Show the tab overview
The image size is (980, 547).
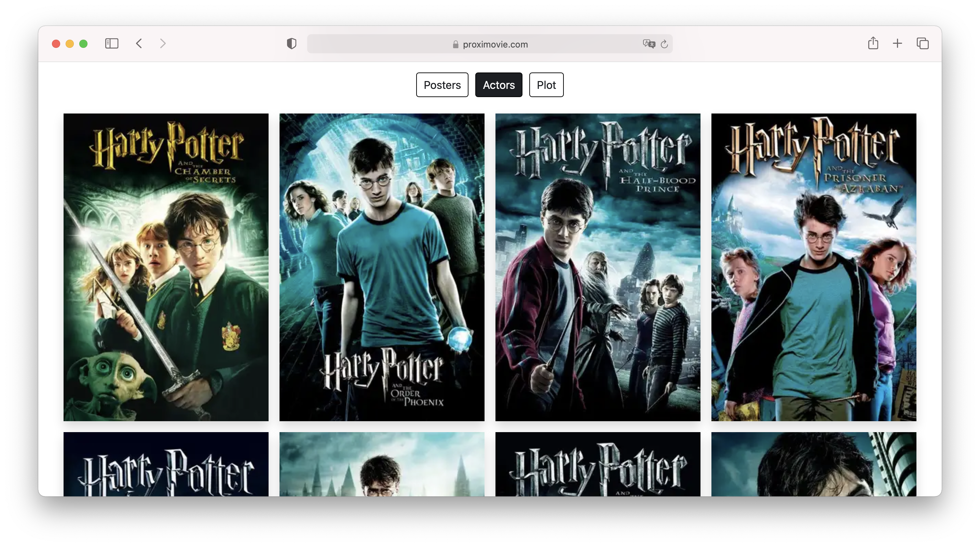(922, 43)
